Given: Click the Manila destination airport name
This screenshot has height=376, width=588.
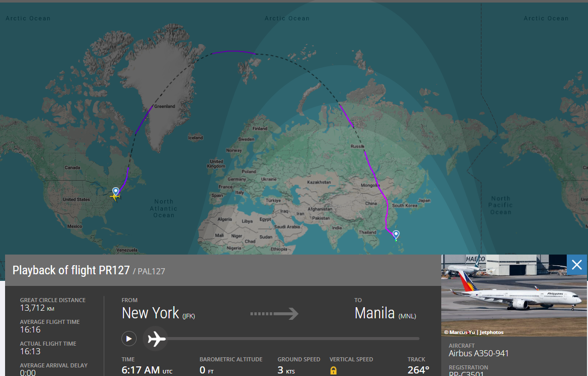Looking at the screenshot, I should click(x=374, y=313).
